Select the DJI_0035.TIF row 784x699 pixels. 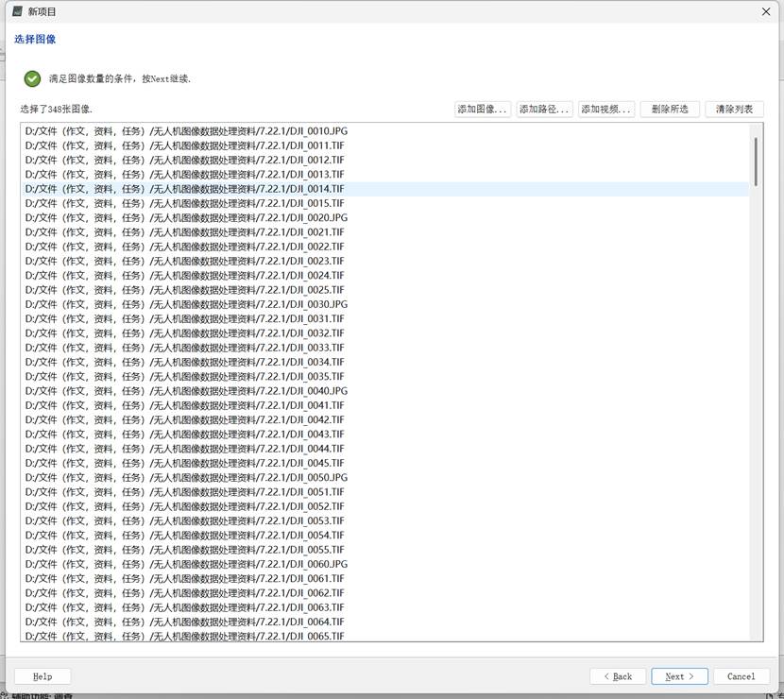pos(386,377)
